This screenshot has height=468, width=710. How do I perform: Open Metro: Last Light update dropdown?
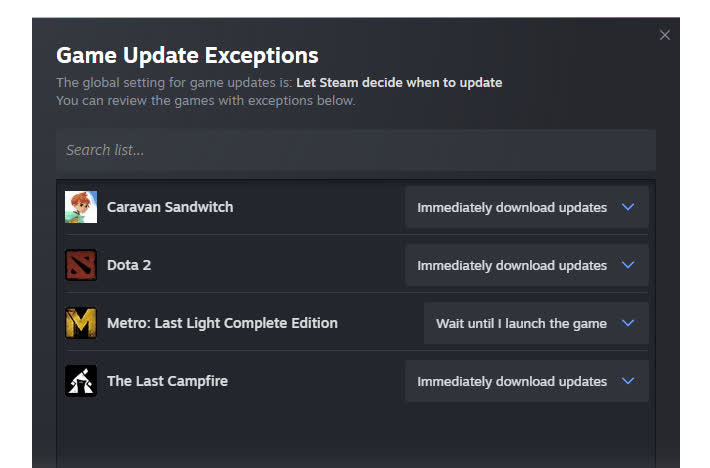[535, 323]
